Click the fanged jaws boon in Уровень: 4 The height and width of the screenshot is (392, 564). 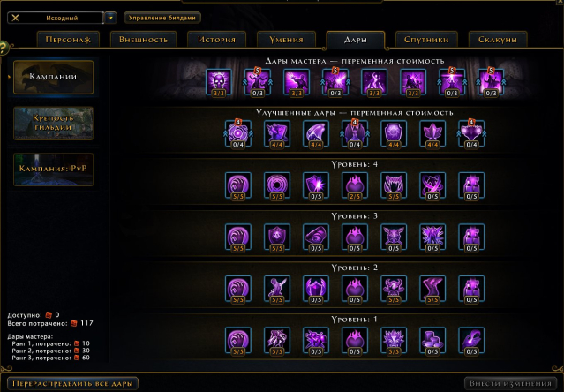(394, 185)
